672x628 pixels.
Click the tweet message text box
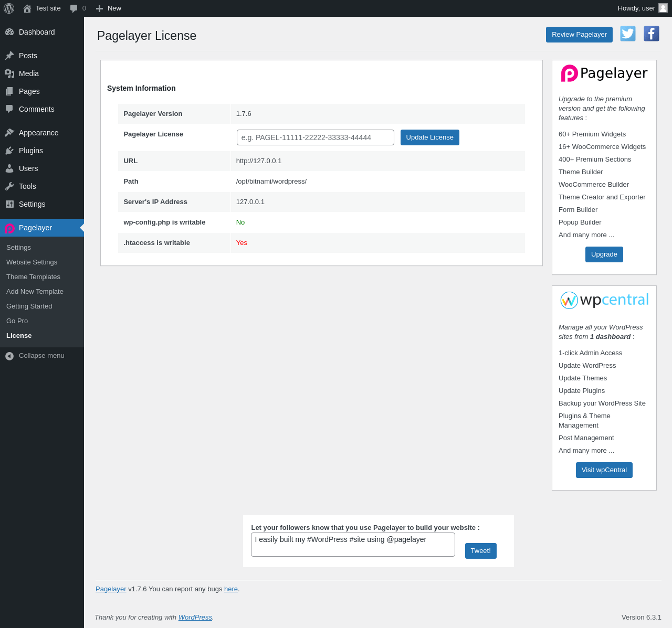click(x=353, y=545)
